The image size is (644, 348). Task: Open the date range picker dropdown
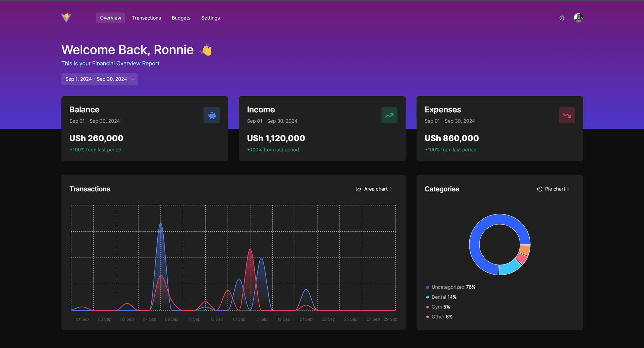pos(99,79)
